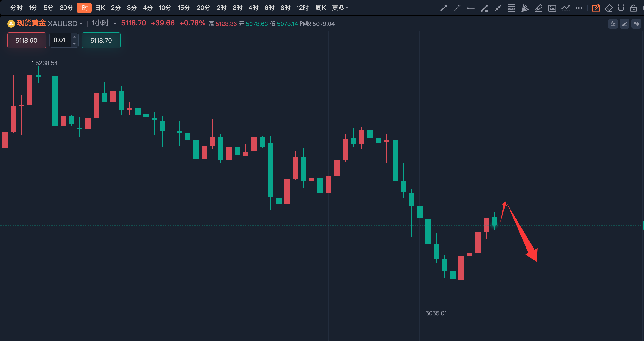
Task: Select the dashed arrow drawing tool
Action: [x=457, y=8]
